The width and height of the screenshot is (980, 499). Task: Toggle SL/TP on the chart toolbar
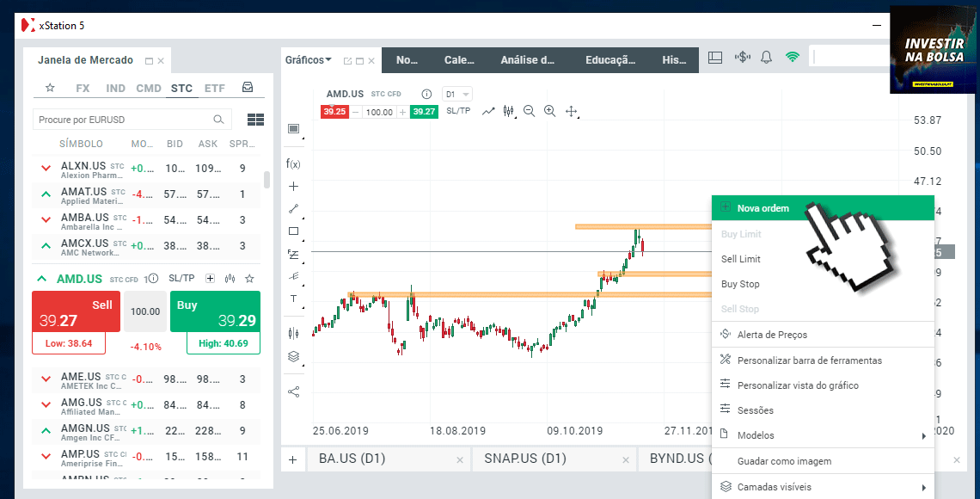coord(458,111)
